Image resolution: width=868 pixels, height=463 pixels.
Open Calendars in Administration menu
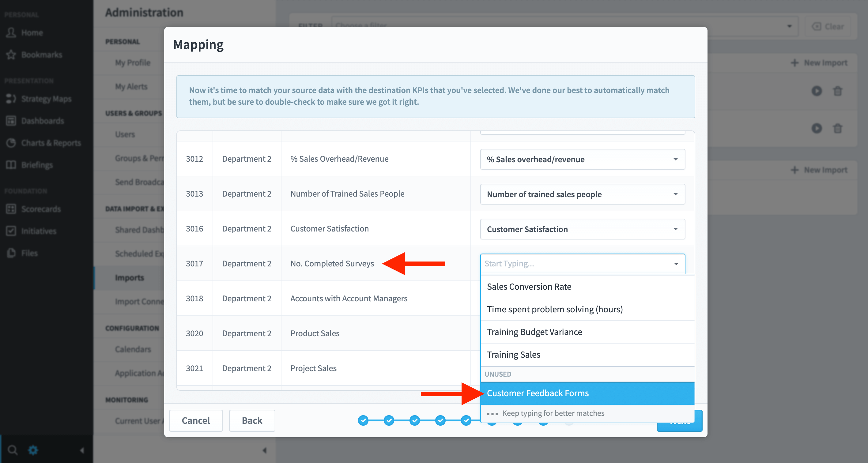point(133,349)
